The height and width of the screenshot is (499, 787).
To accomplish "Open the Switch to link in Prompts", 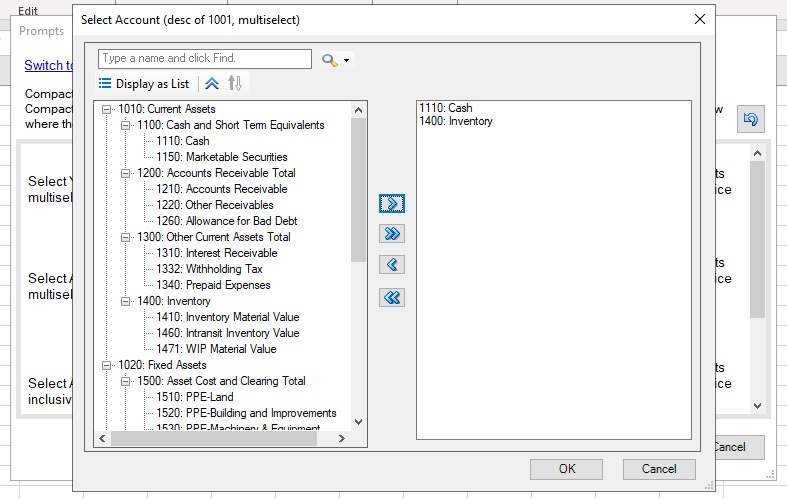I will point(49,65).
